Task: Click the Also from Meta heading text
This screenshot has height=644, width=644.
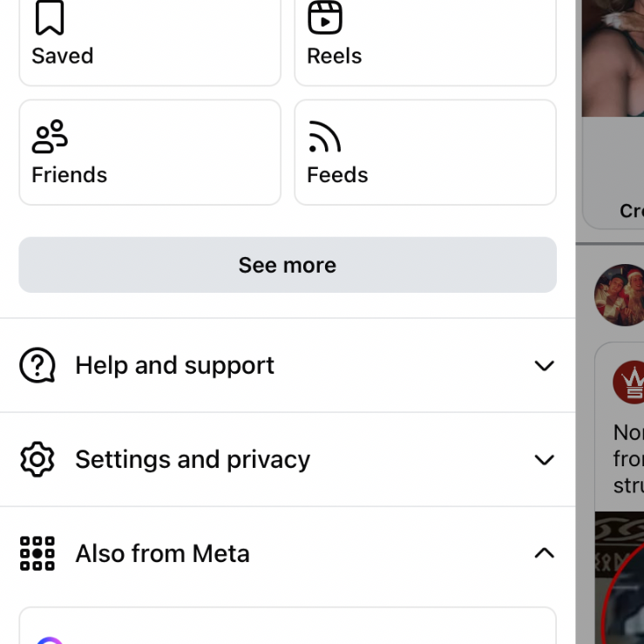Action: tap(162, 553)
